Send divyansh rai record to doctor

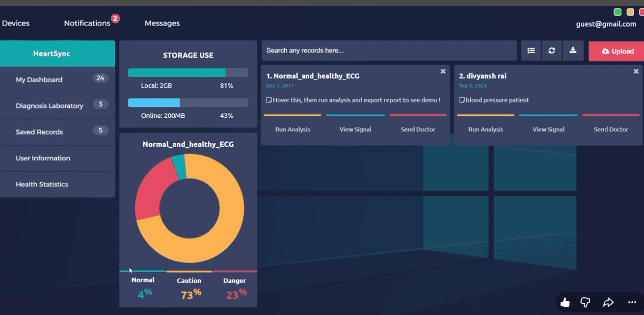click(x=611, y=130)
